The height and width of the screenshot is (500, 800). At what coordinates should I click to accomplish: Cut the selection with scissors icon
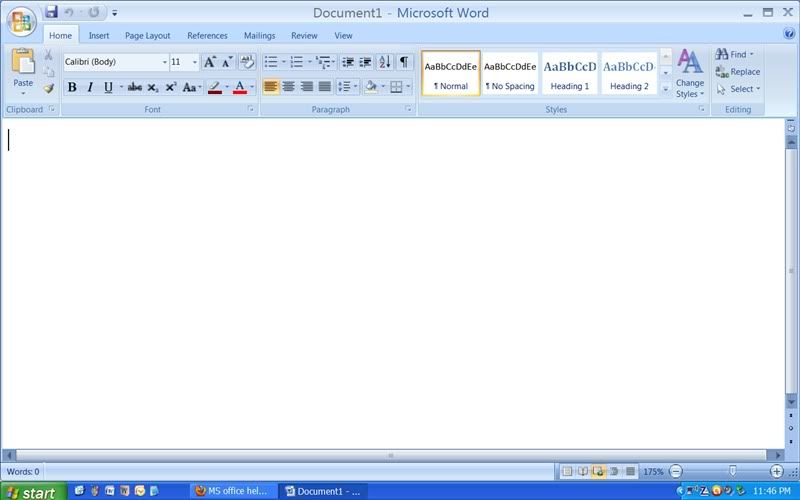48,55
